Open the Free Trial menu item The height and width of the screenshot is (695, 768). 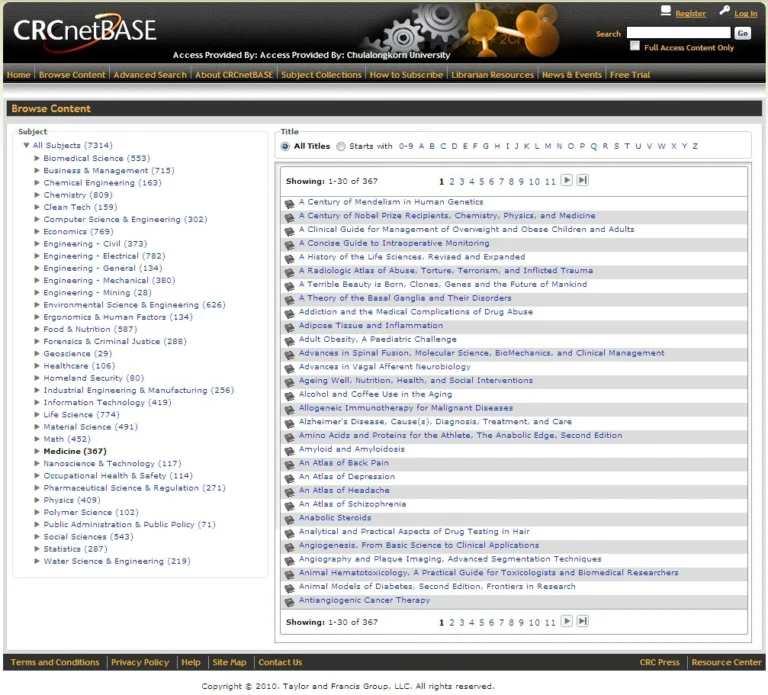(x=630, y=74)
